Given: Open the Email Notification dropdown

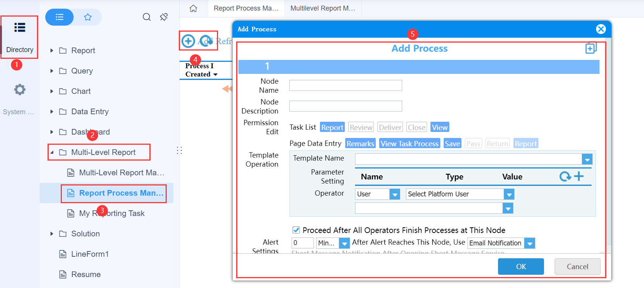Looking at the screenshot, I should coord(530,243).
